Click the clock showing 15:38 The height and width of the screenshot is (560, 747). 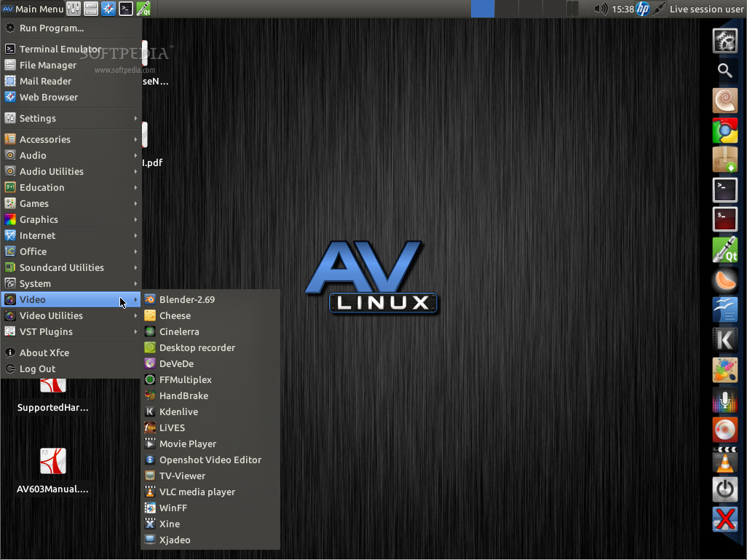pos(622,9)
